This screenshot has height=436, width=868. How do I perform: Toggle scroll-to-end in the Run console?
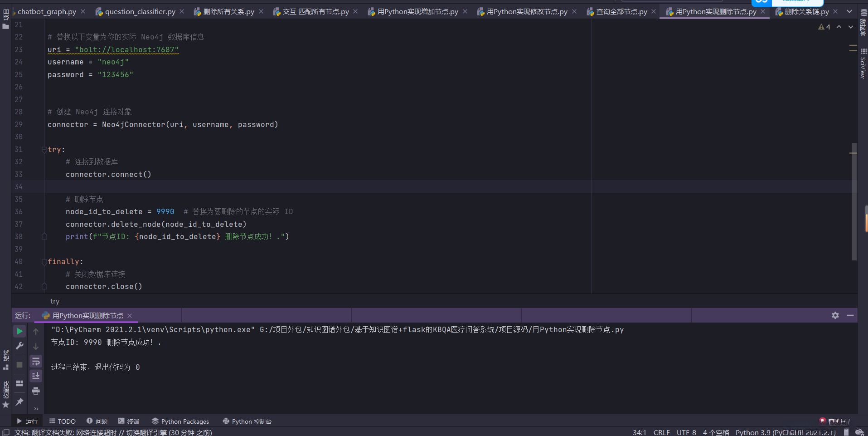(x=36, y=376)
